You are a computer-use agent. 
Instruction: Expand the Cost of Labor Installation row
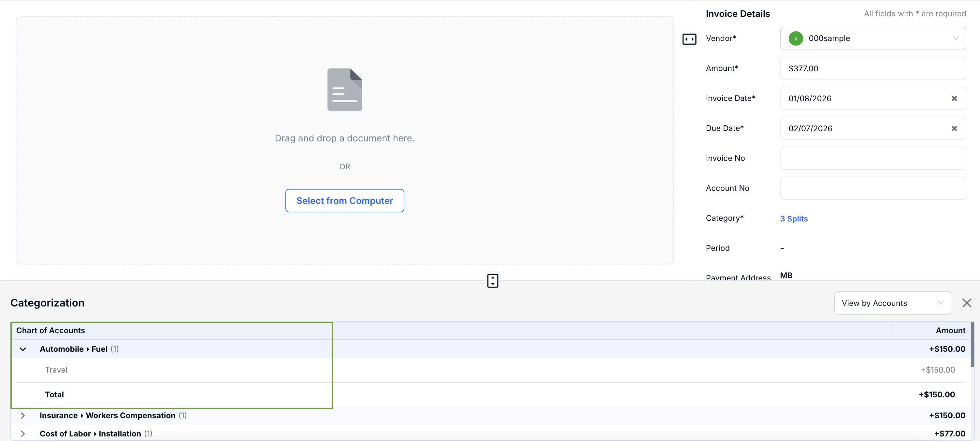point(23,434)
